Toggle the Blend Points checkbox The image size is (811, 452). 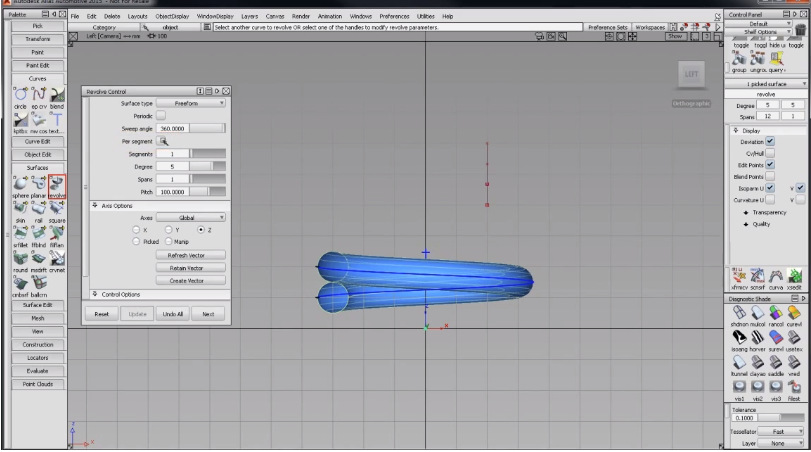pyautogui.click(x=770, y=176)
